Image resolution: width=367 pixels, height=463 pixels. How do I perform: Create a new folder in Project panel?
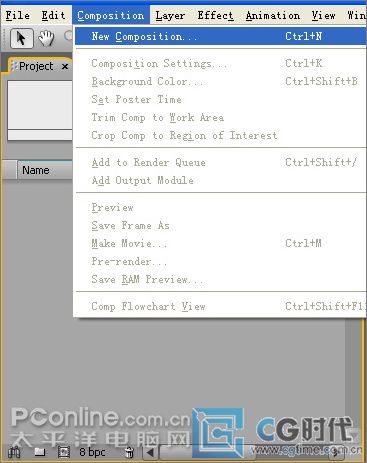40,452
